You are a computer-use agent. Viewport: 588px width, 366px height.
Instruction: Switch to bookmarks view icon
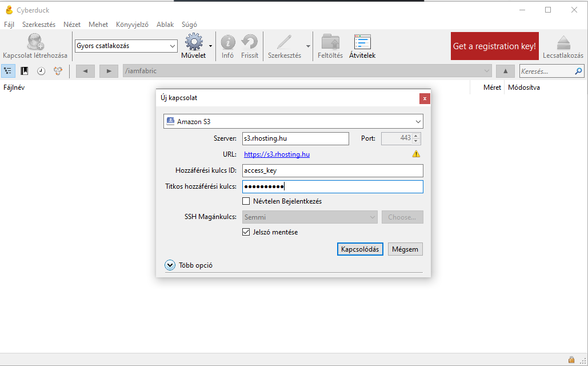coord(25,71)
